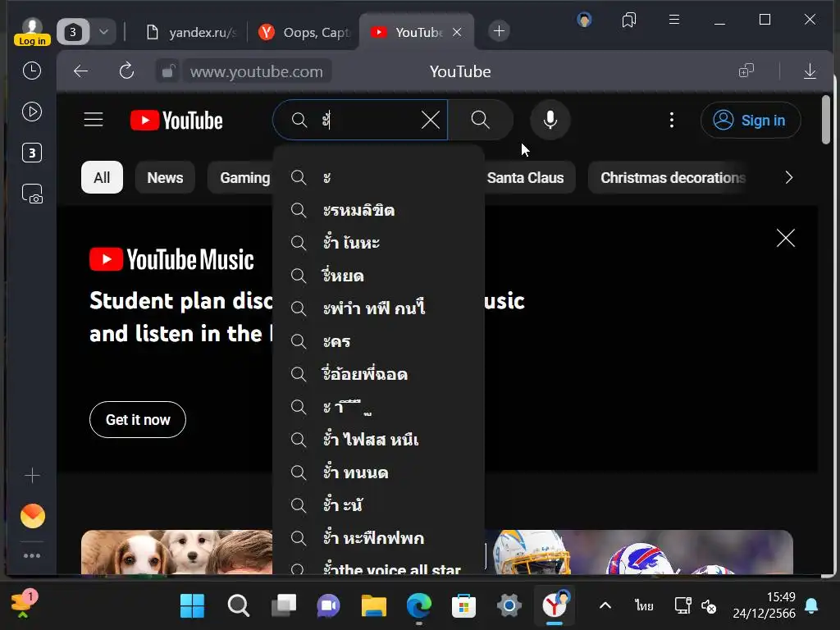Expand the tab group dropdown arrow
Image resolution: width=840 pixels, height=630 pixels.
click(x=104, y=32)
